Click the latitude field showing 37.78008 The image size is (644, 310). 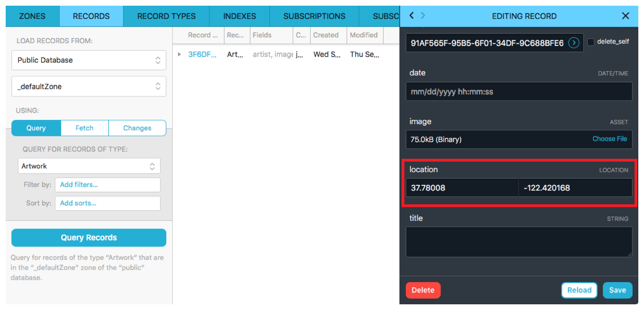click(x=462, y=188)
